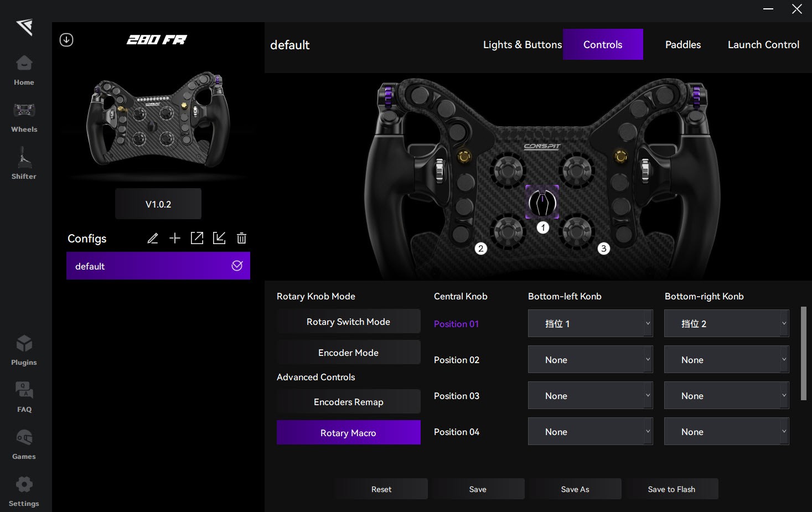
Task: Open Bottom-left Konb Position 03 dropdown
Action: click(591, 395)
